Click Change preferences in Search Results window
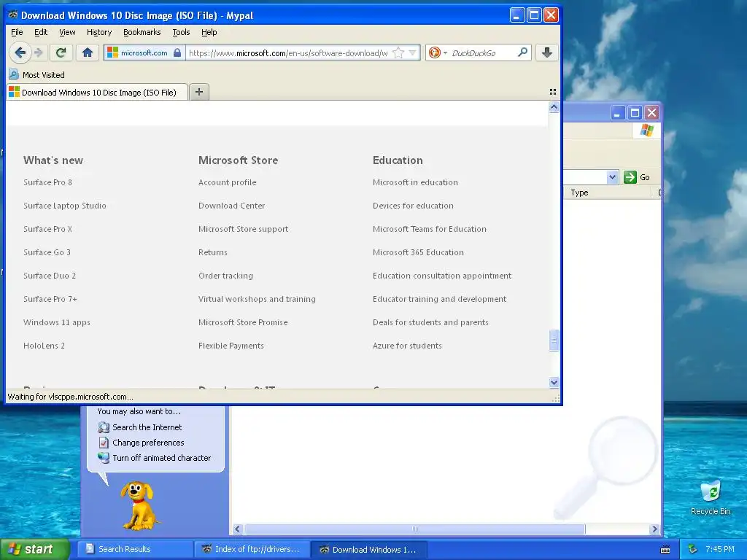This screenshot has height=560, width=747. 141,443
